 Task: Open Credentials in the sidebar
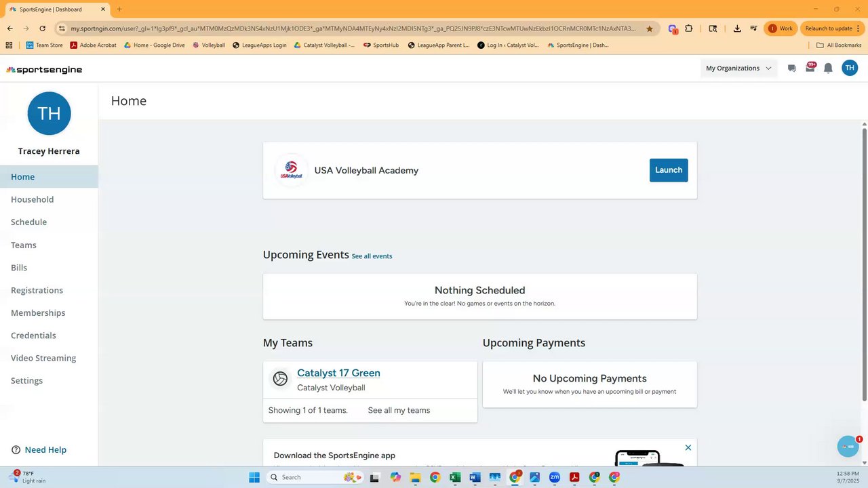click(x=49, y=335)
